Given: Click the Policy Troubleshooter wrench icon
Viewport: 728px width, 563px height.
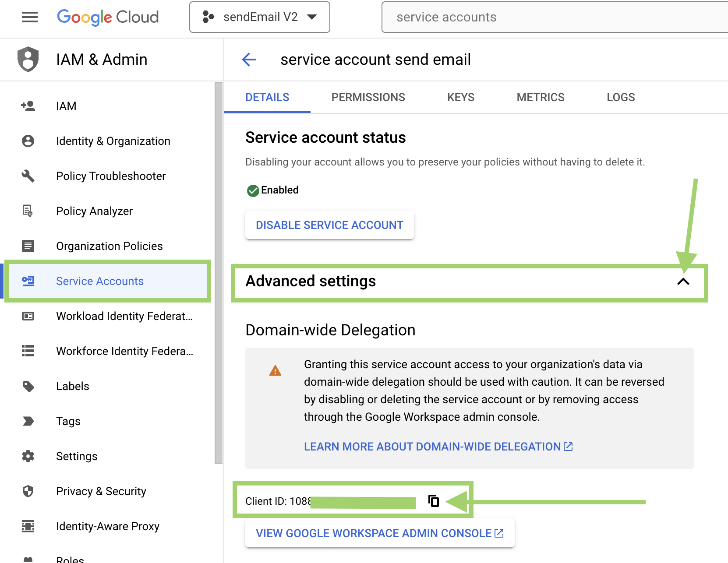Looking at the screenshot, I should point(28,176).
